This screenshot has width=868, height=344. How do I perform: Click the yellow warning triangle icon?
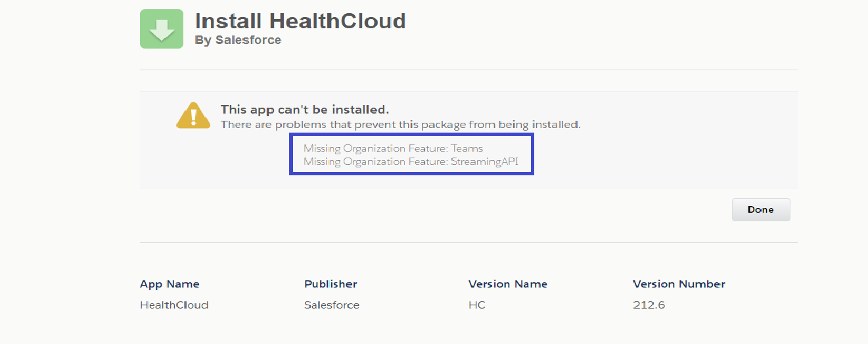click(193, 116)
